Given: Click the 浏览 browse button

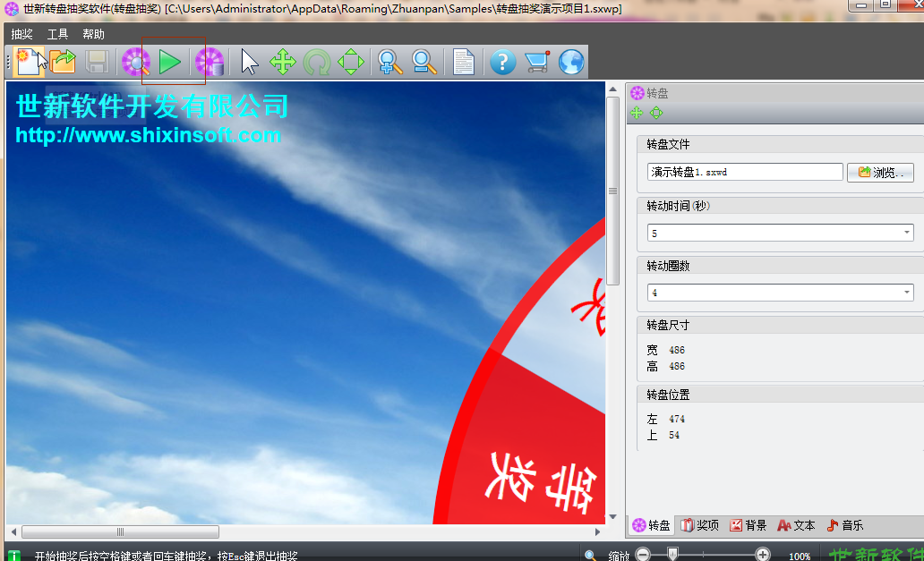Looking at the screenshot, I should pyautogui.click(x=880, y=173).
